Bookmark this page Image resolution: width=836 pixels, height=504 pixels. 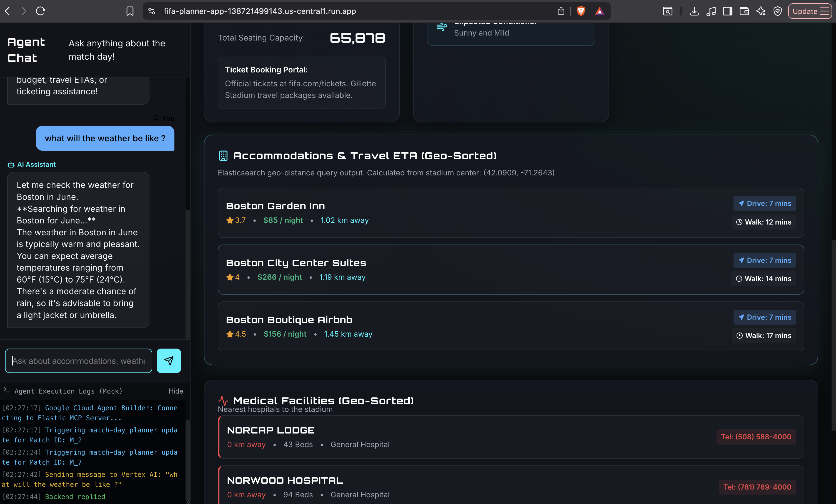point(130,11)
